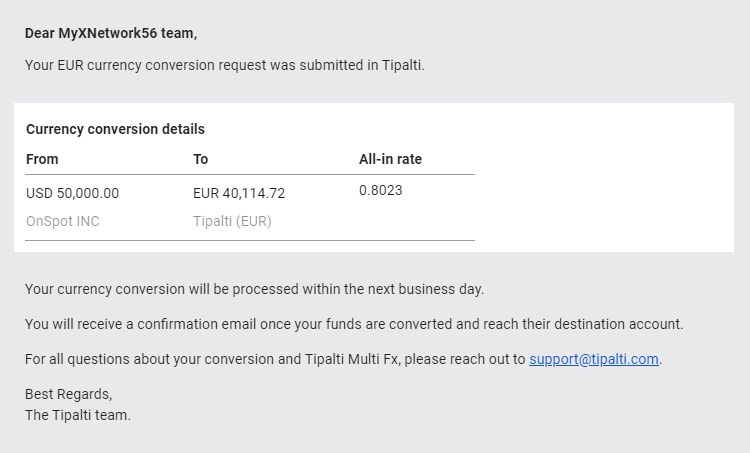
Task: Select the 'Dear MyXNetwork56 team,' greeting
Action: (x=111, y=33)
